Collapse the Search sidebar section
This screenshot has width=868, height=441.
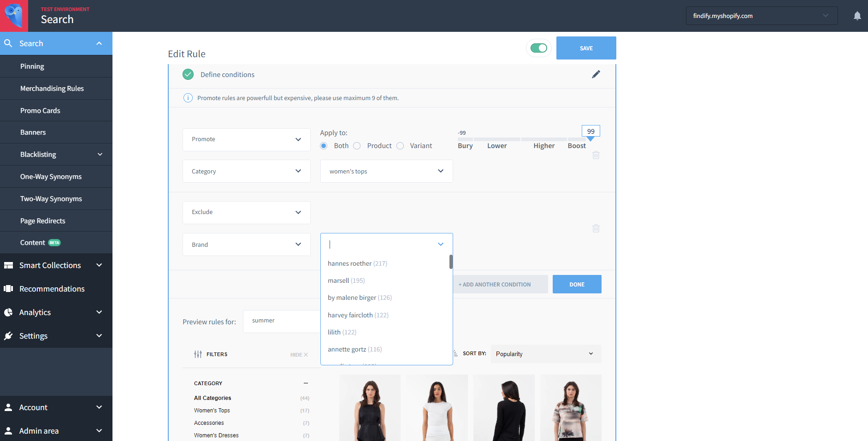99,43
